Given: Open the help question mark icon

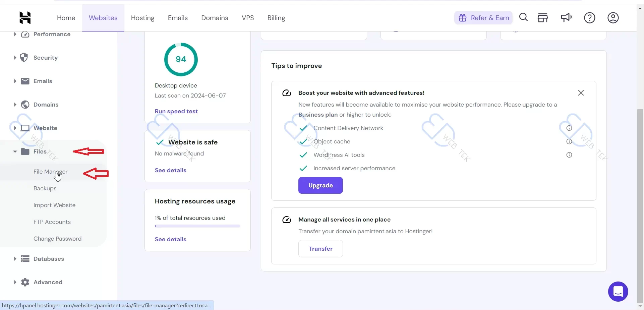Looking at the screenshot, I should coord(589,18).
